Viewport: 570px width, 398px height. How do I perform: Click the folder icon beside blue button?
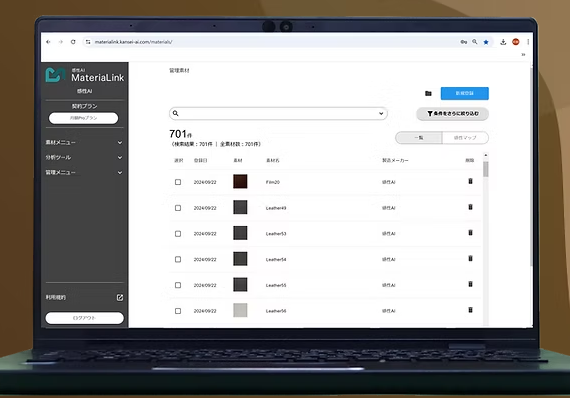coord(428,93)
